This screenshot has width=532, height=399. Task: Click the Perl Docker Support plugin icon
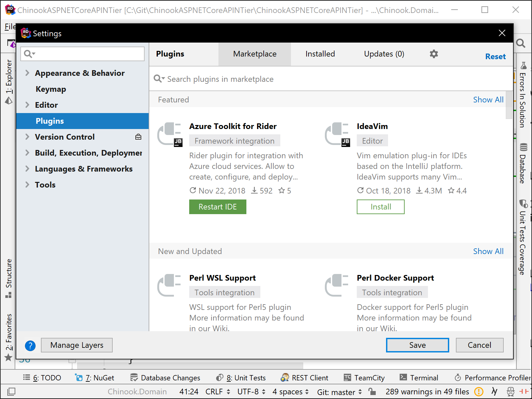336,285
